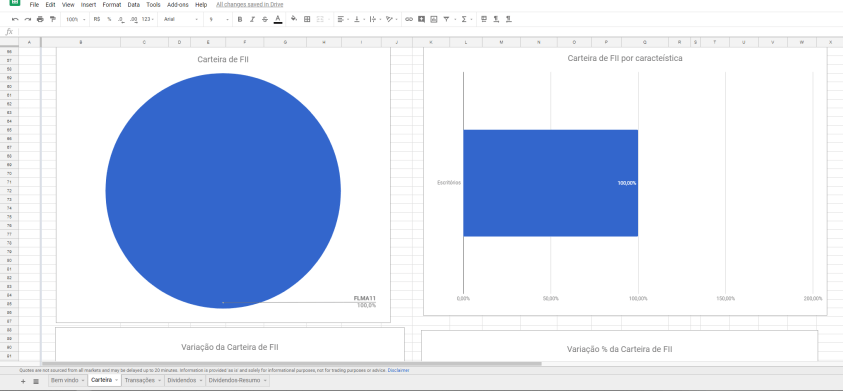
Task: Set left-to-right text direction
Action: click(496, 19)
